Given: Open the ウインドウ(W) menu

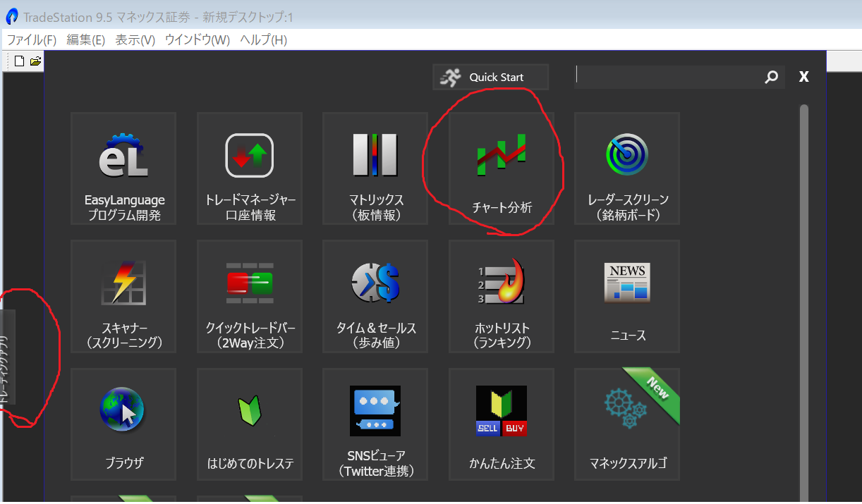Looking at the screenshot, I should pos(198,40).
